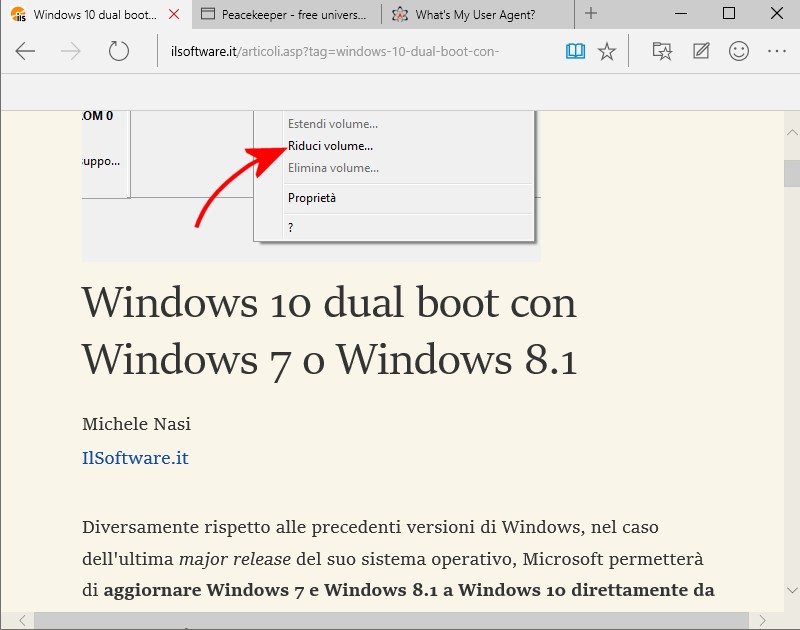Click the forward navigation arrow
The width and height of the screenshot is (800, 630).
(70, 51)
